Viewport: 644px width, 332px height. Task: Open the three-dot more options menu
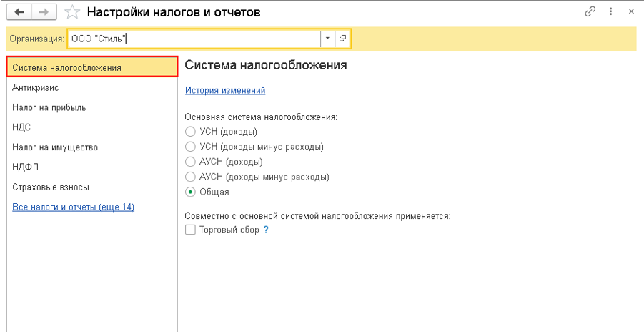611,12
